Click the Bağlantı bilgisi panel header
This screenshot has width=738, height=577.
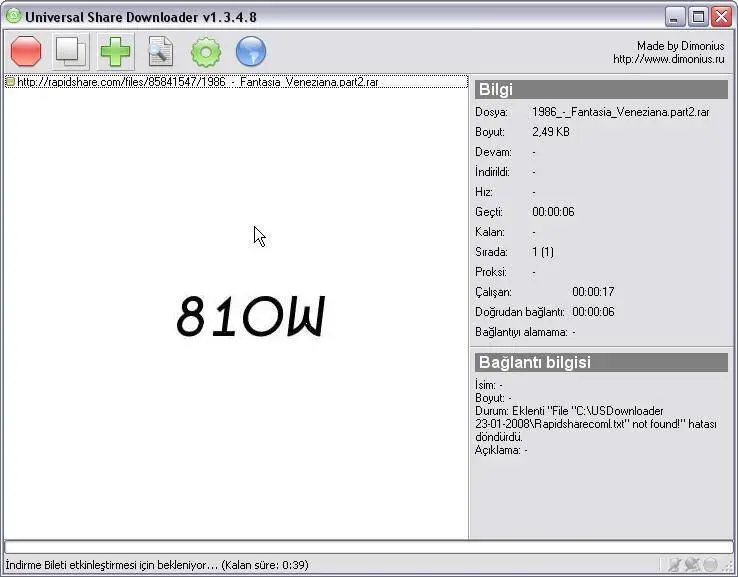pyautogui.click(x=601, y=362)
